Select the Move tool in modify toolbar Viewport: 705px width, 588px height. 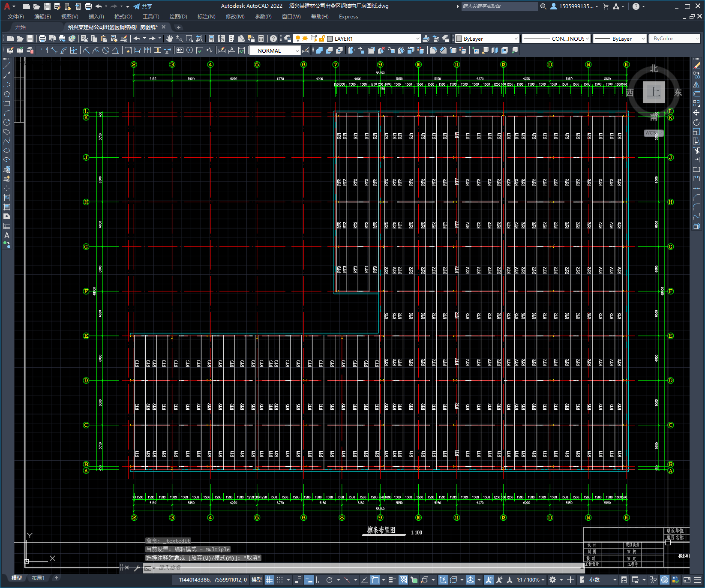pyautogui.click(x=696, y=113)
